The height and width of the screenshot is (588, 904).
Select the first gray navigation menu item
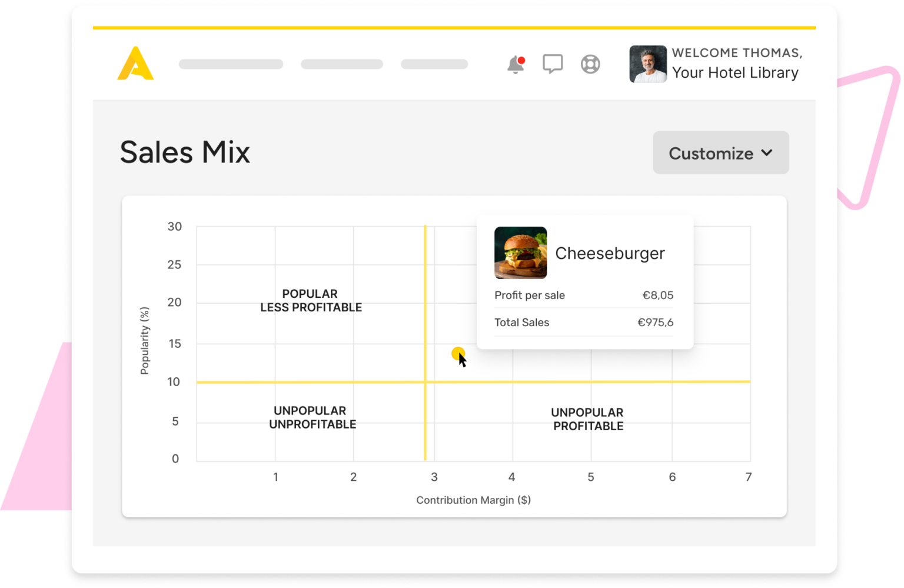tap(230, 64)
